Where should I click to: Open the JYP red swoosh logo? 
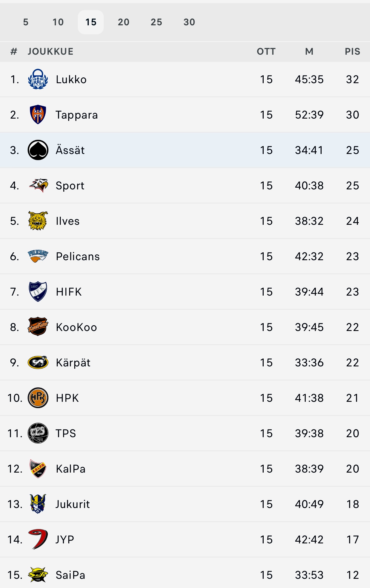tap(38, 539)
